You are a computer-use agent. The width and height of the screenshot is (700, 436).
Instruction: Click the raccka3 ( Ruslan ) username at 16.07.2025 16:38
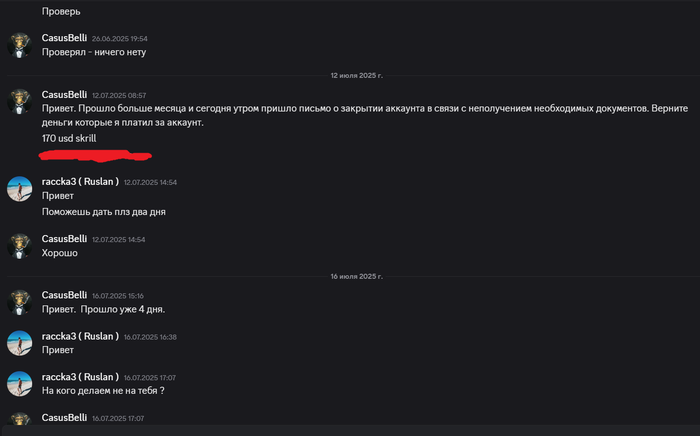(x=80, y=337)
